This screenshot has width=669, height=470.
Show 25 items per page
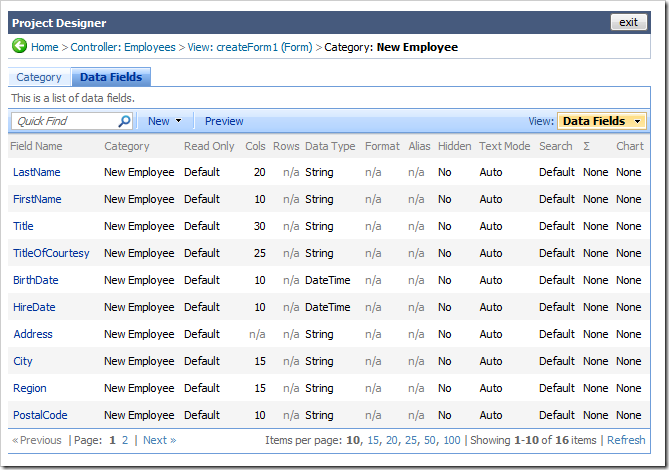click(411, 440)
